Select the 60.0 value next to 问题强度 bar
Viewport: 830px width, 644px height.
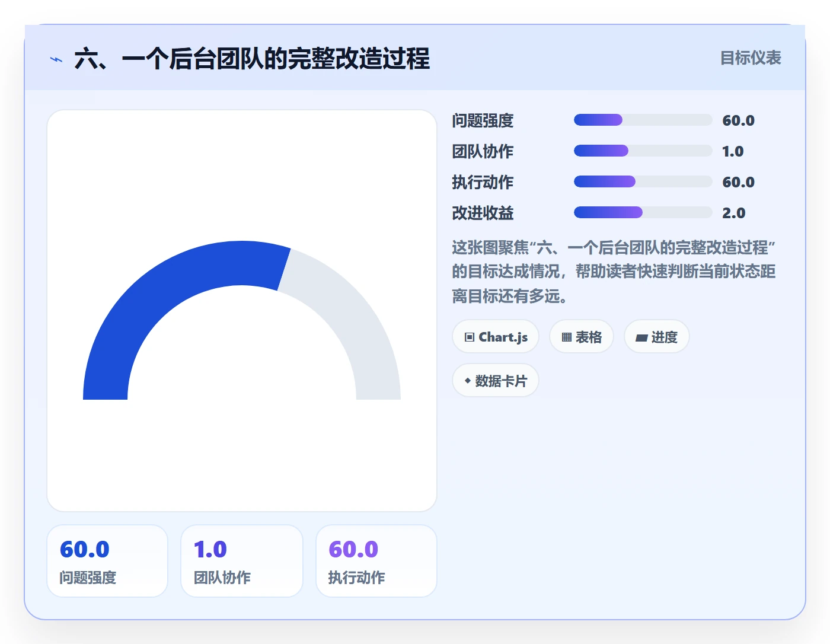click(x=738, y=120)
